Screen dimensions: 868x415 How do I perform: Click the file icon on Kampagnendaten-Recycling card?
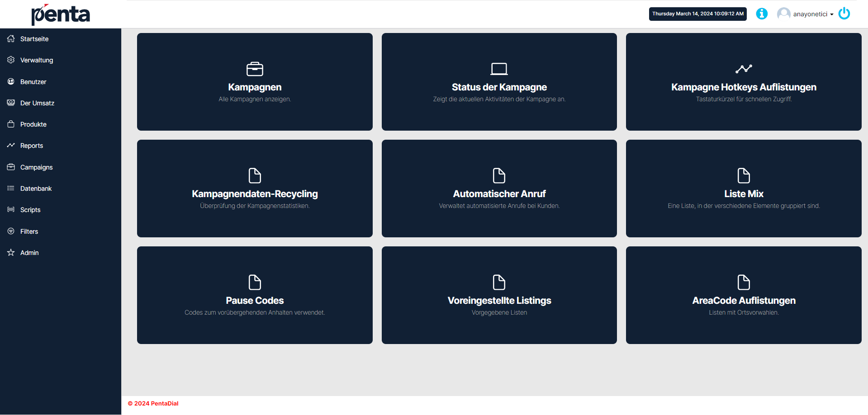pyautogui.click(x=255, y=176)
